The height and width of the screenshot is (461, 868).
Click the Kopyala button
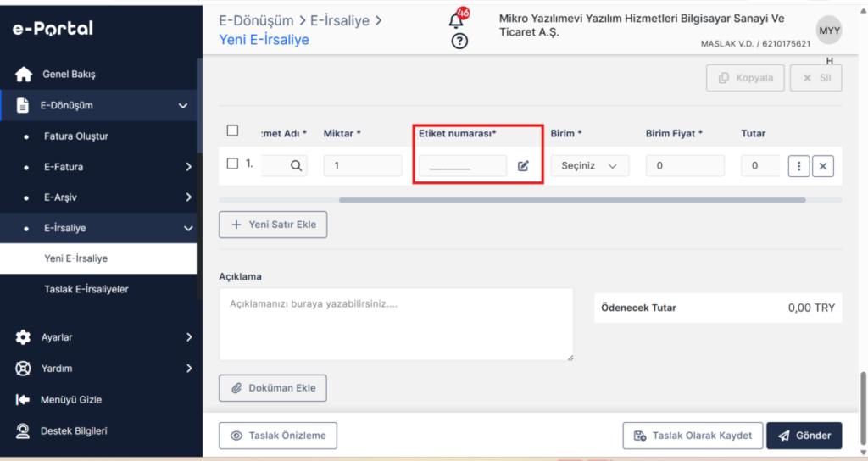pyautogui.click(x=745, y=78)
